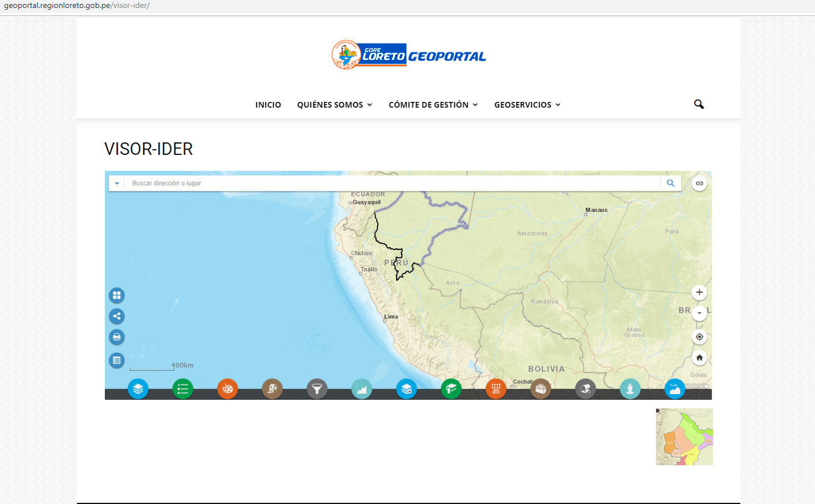
Task: Zoom out with the minus button
Action: point(699,313)
